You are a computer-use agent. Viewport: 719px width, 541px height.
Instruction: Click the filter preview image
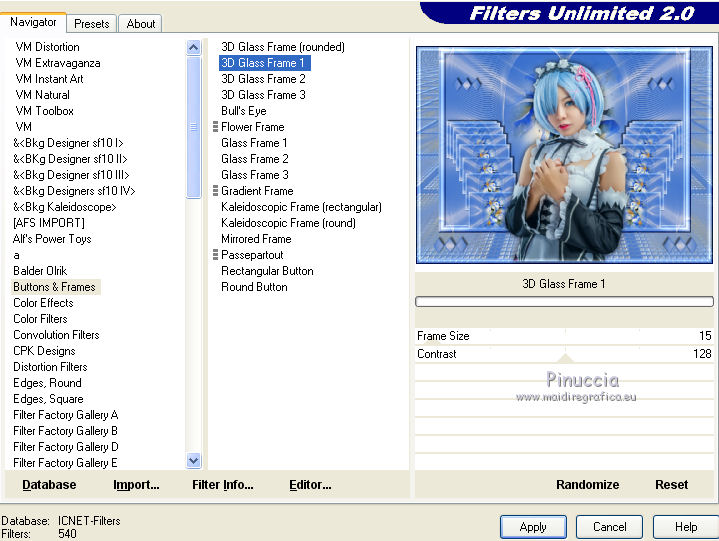pos(564,155)
